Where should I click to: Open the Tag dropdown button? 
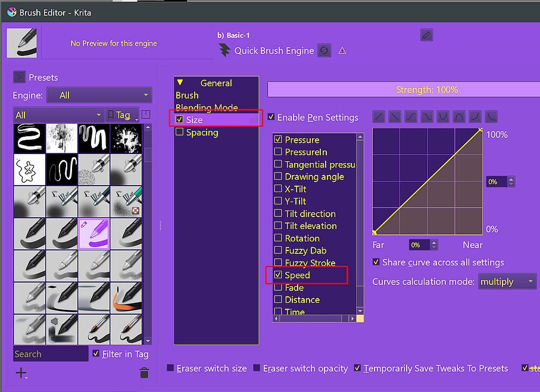(122, 115)
